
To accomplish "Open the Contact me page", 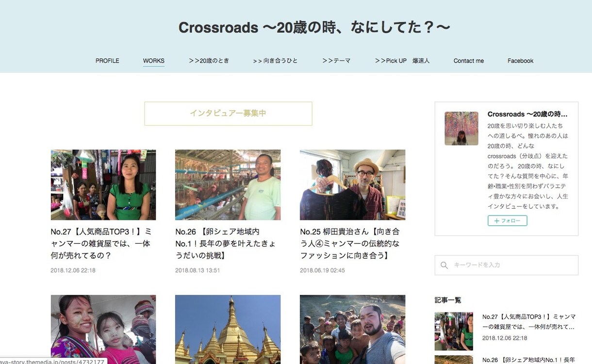I will (x=468, y=61).
